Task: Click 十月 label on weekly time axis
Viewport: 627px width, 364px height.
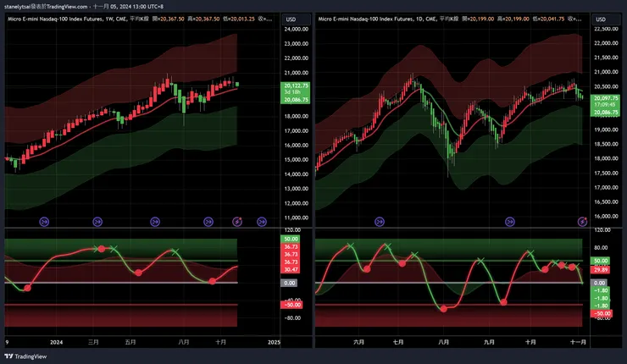Action: 221,342
